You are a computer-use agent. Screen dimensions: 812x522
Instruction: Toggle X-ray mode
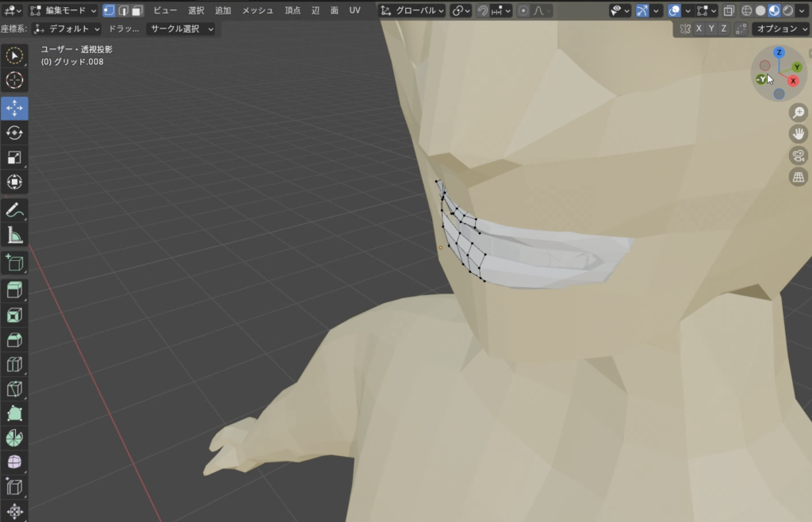tap(729, 10)
